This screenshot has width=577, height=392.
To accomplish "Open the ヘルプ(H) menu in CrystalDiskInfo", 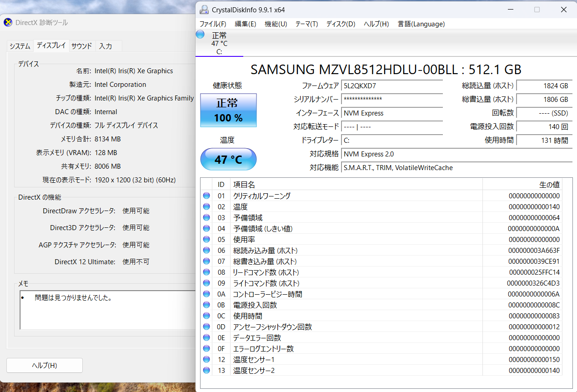I will 376,24.
